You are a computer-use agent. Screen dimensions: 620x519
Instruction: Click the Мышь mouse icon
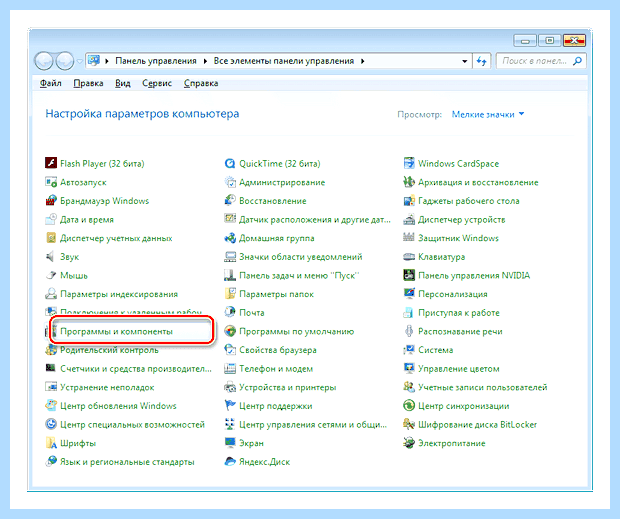point(51,275)
